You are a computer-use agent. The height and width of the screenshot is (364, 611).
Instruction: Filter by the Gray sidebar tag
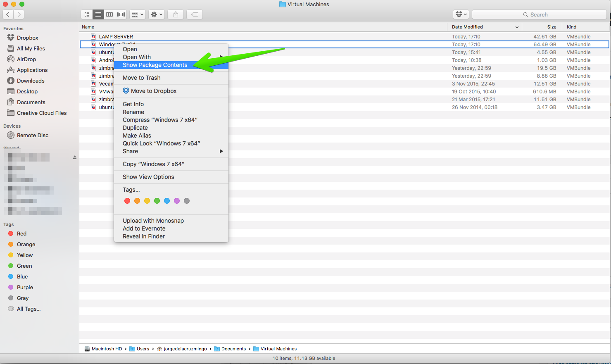(x=22, y=298)
